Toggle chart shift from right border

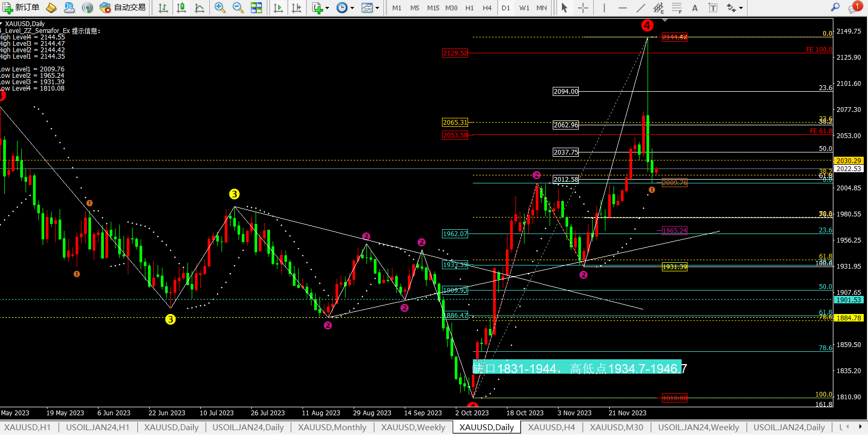pyautogui.click(x=296, y=7)
